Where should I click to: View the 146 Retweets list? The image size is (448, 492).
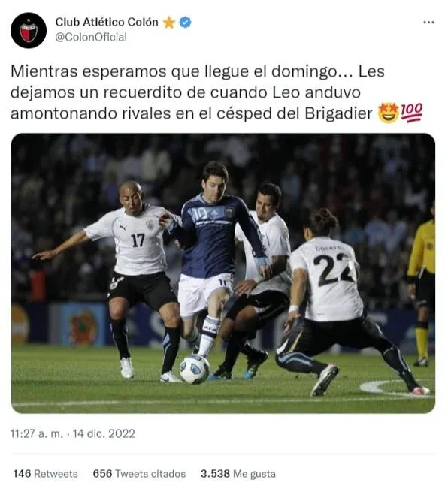click(46, 473)
